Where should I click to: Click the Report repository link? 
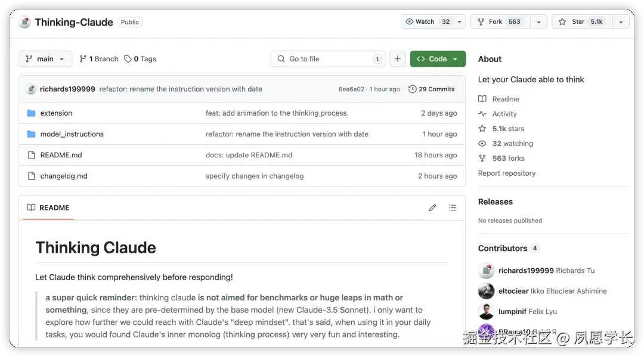click(507, 173)
